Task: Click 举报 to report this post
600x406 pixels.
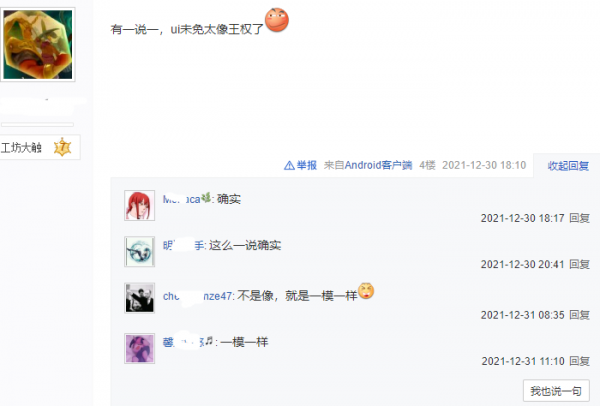Action: point(307,165)
